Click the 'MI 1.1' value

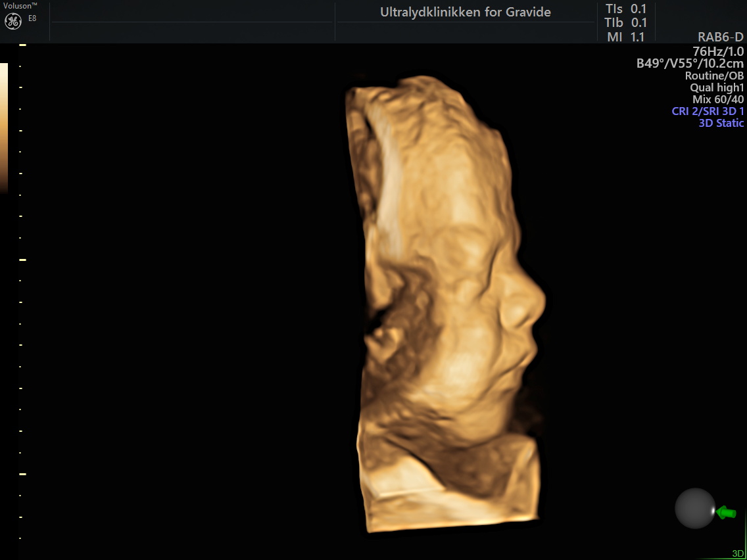[626, 37]
